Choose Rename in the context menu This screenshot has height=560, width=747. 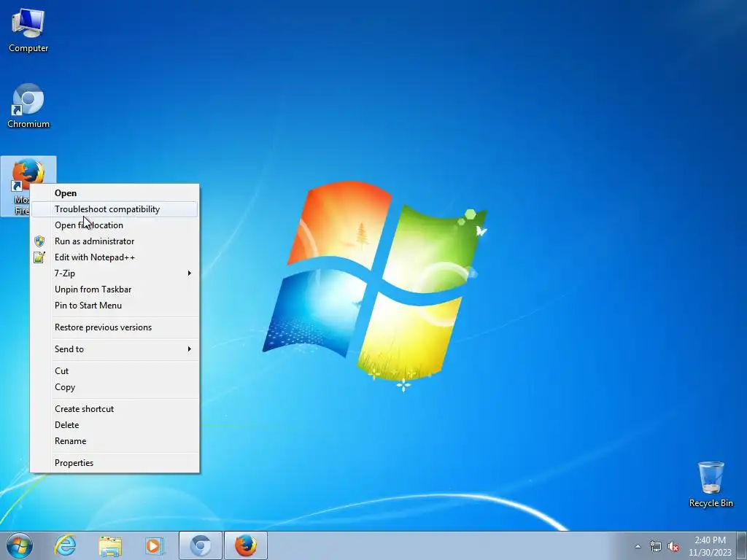[x=115, y=441]
